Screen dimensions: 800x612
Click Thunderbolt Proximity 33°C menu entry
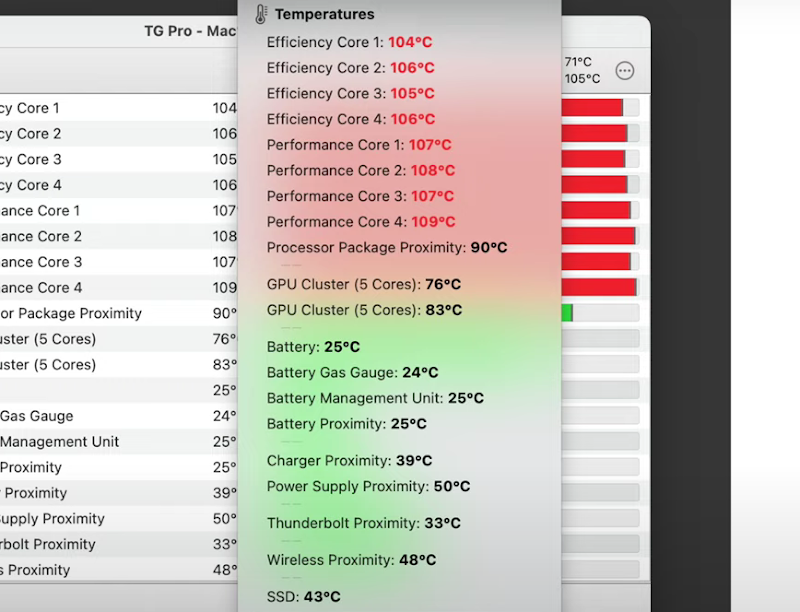363,523
